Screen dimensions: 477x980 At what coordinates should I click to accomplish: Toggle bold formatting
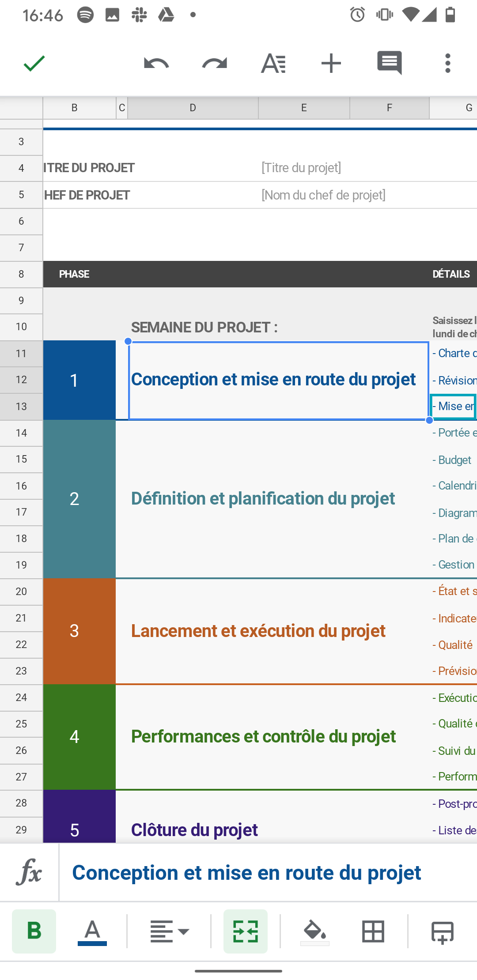34,931
